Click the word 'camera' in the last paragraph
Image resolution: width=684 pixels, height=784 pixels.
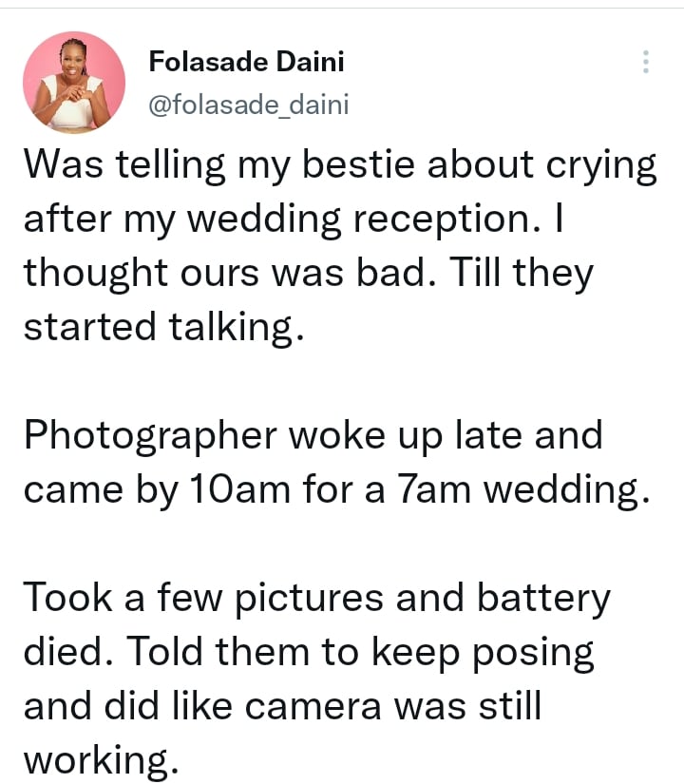point(313,706)
